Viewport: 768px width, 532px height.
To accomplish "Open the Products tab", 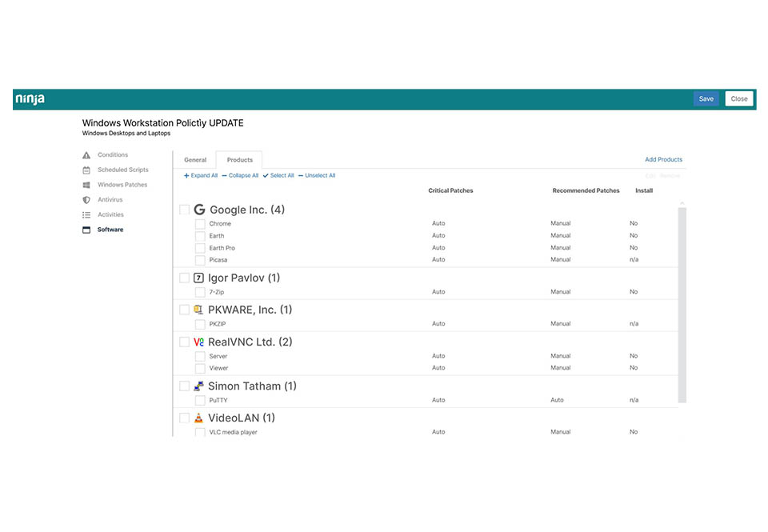I will click(239, 160).
